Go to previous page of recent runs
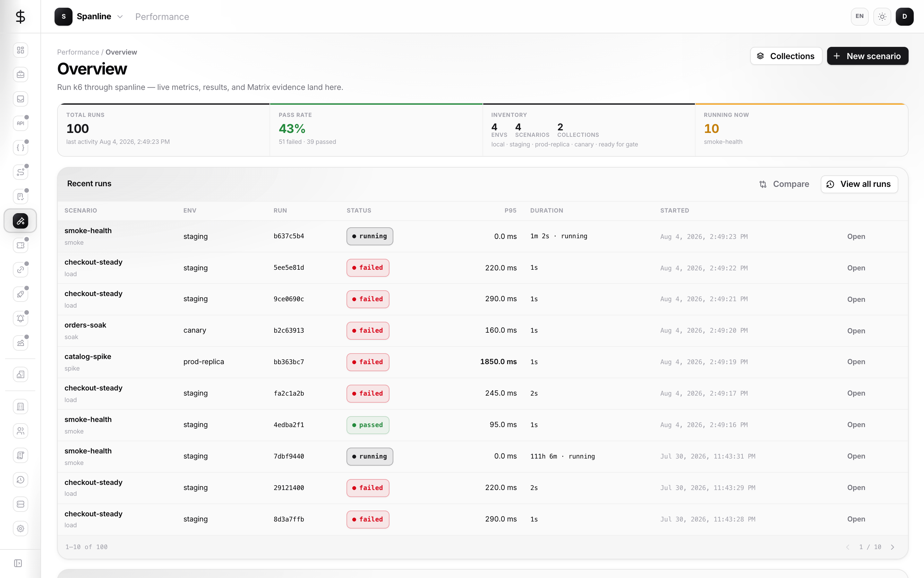 [x=848, y=547]
